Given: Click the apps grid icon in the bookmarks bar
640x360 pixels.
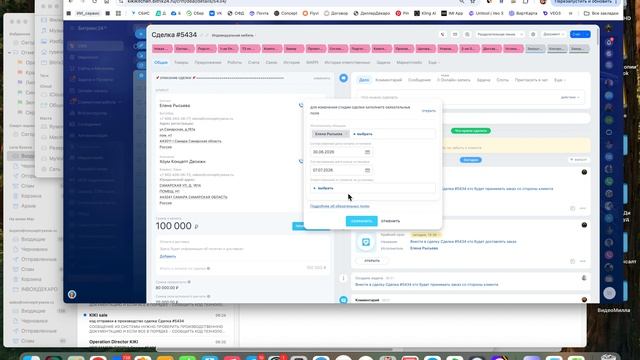Looking at the screenshot, I should coord(118,13).
